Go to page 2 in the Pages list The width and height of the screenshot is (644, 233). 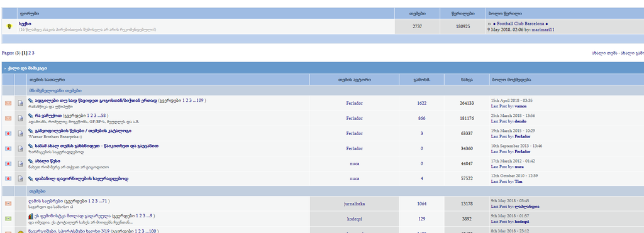[x=30, y=53]
